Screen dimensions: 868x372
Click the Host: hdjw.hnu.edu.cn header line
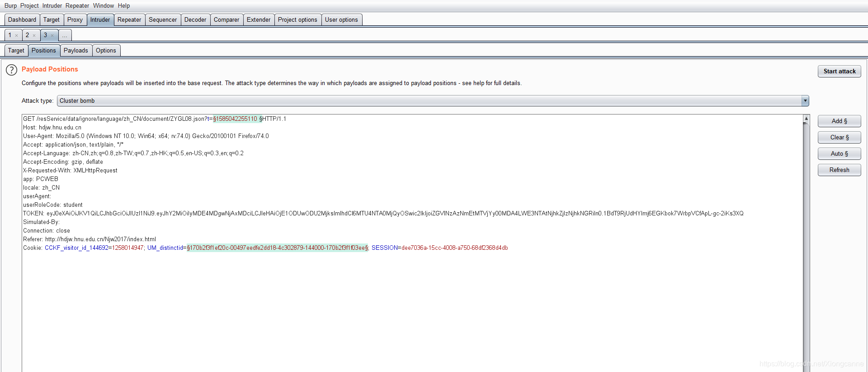(x=52, y=128)
